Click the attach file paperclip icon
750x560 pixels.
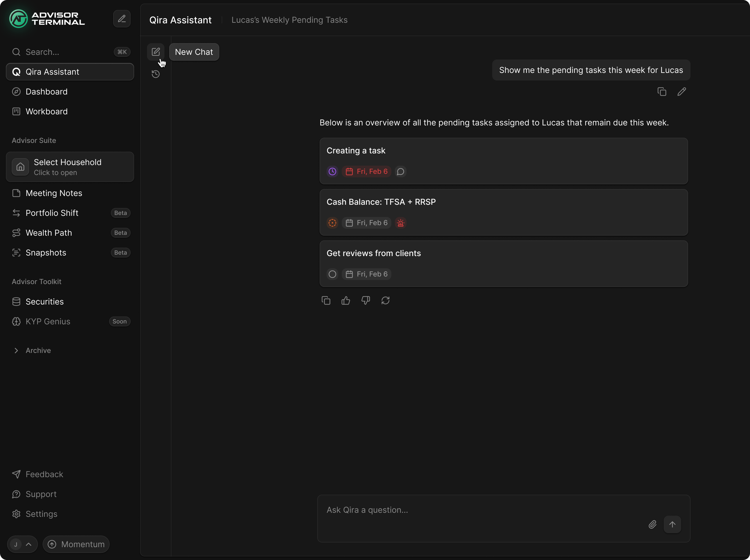pos(652,524)
